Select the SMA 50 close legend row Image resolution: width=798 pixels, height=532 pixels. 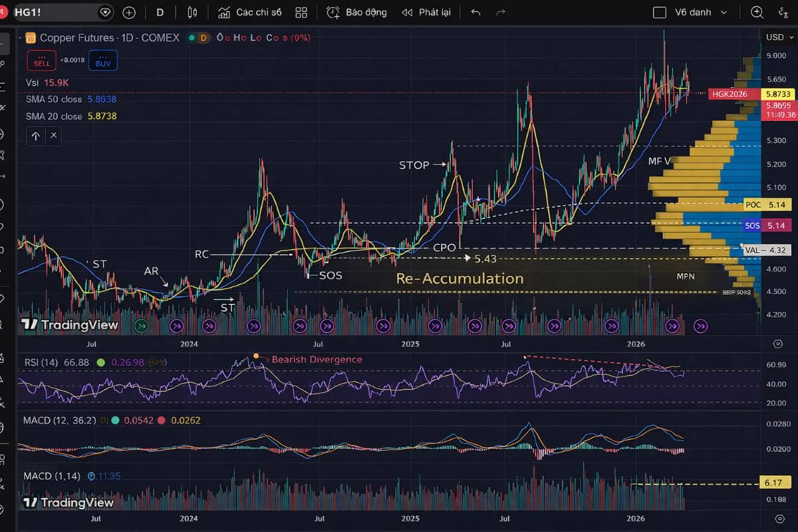(x=71, y=99)
